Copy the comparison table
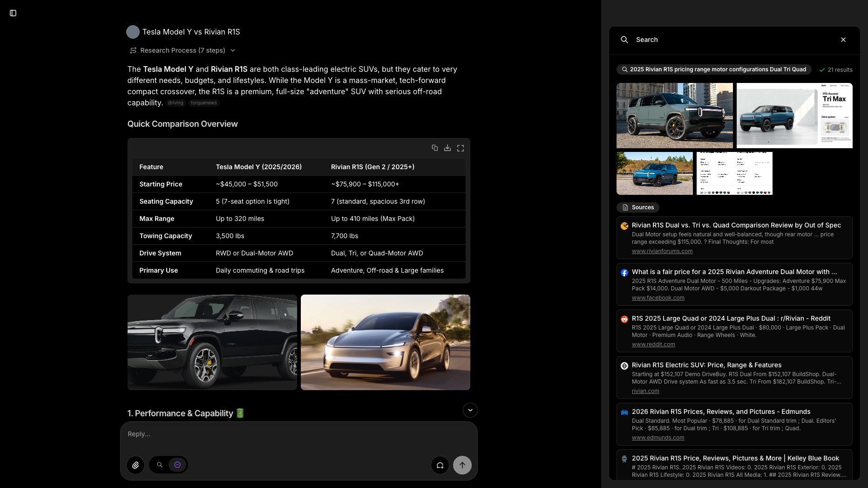 pyautogui.click(x=434, y=148)
